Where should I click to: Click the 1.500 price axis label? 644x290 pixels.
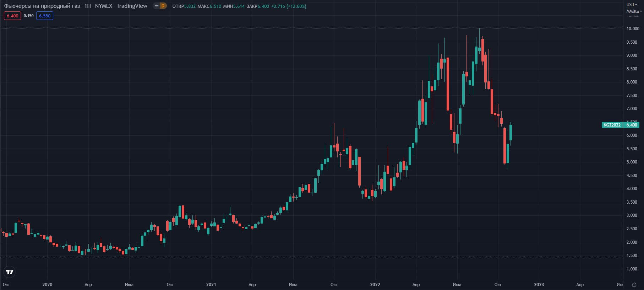632,256
